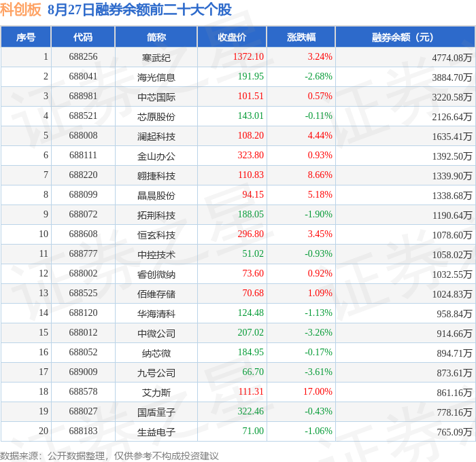
Task: Click the 简称 column header
Action: click(x=156, y=37)
